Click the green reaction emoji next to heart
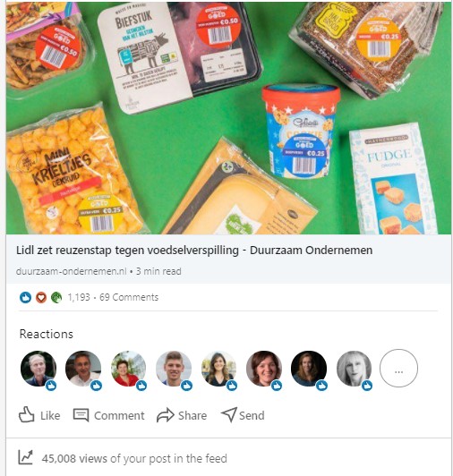The width and height of the screenshot is (453, 476). tap(56, 297)
